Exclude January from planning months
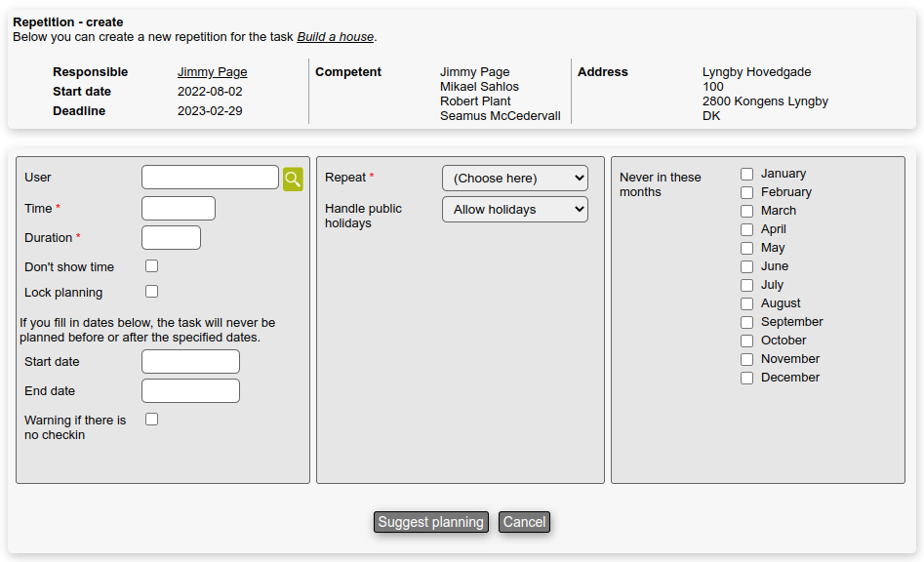 pyautogui.click(x=746, y=174)
